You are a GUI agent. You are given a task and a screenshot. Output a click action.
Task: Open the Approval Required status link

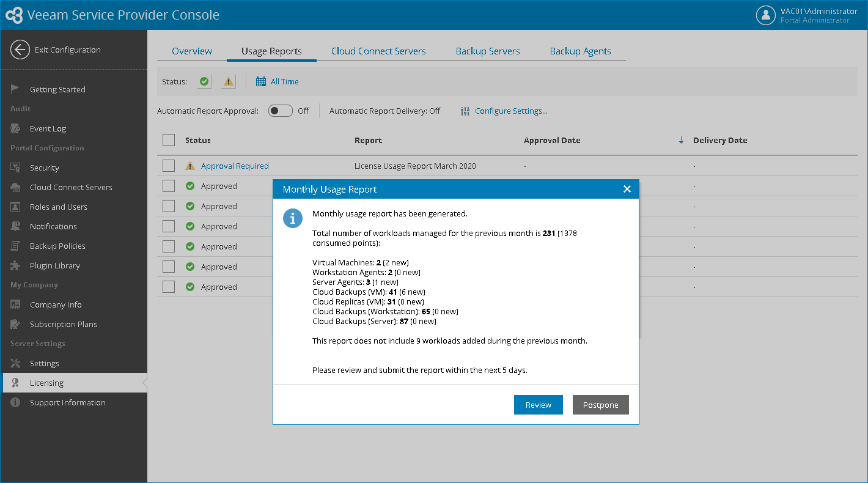(x=235, y=166)
